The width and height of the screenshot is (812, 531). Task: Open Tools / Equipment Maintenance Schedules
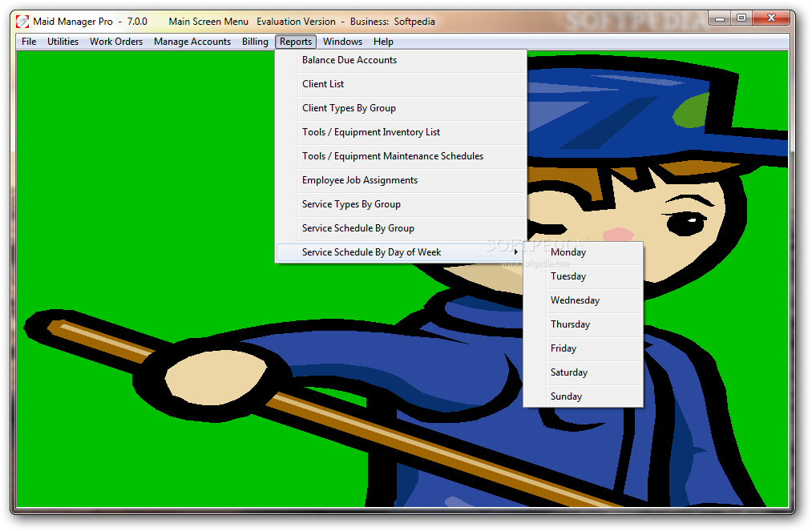(x=402, y=156)
